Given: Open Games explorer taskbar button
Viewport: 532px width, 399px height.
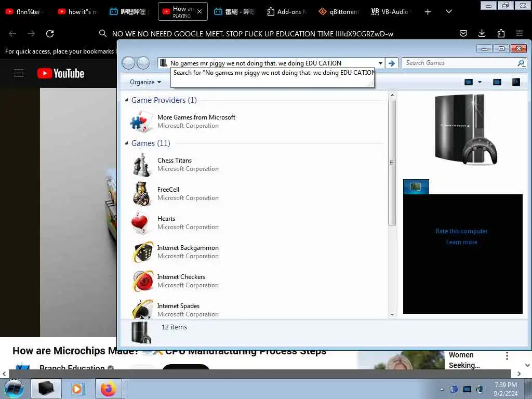Looking at the screenshot, I should pyautogui.click(x=46, y=389).
